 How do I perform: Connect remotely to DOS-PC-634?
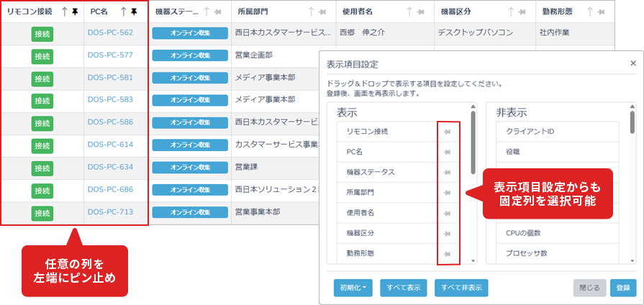(42, 168)
